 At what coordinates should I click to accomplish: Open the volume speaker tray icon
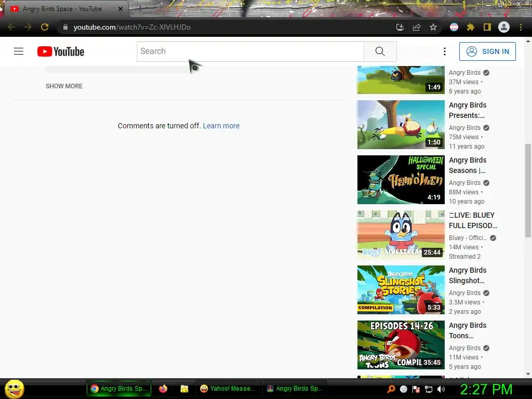(x=441, y=389)
